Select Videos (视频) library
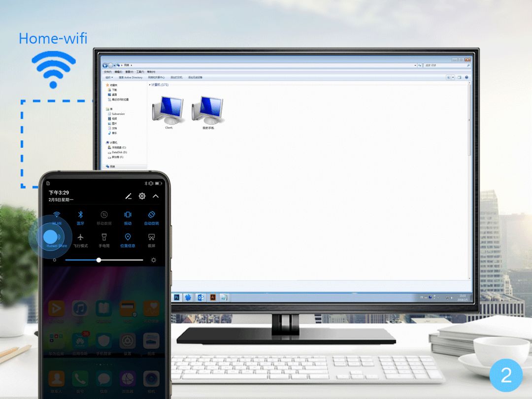 pyautogui.click(x=112, y=119)
